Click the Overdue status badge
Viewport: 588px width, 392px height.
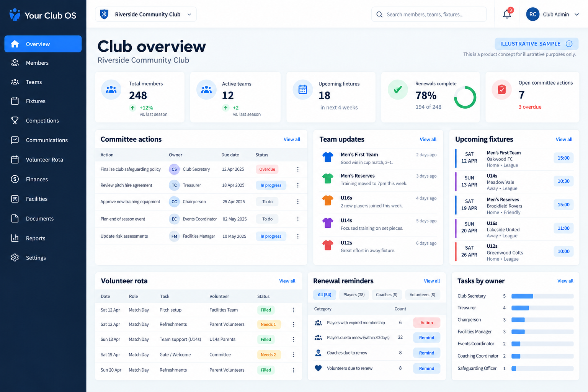click(267, 169)
